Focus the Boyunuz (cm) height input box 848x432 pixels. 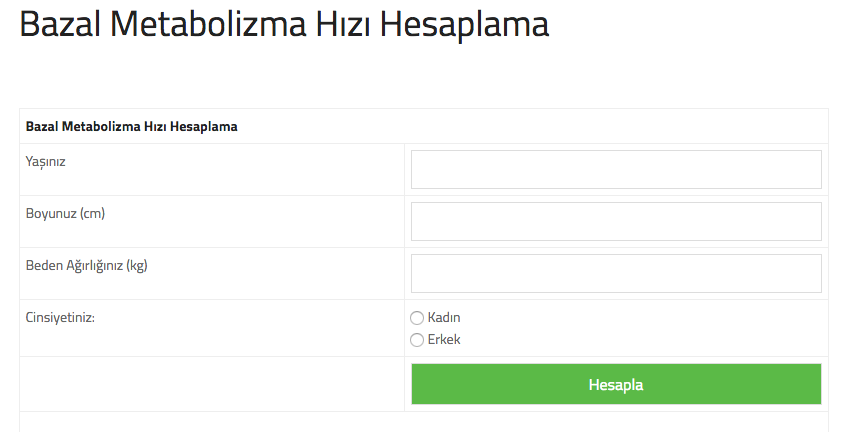(616, 222)
